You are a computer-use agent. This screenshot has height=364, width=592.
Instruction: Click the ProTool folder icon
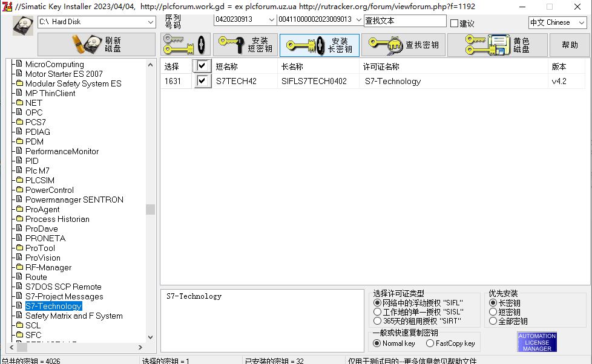pyautogui.click(x=19, y=248)
